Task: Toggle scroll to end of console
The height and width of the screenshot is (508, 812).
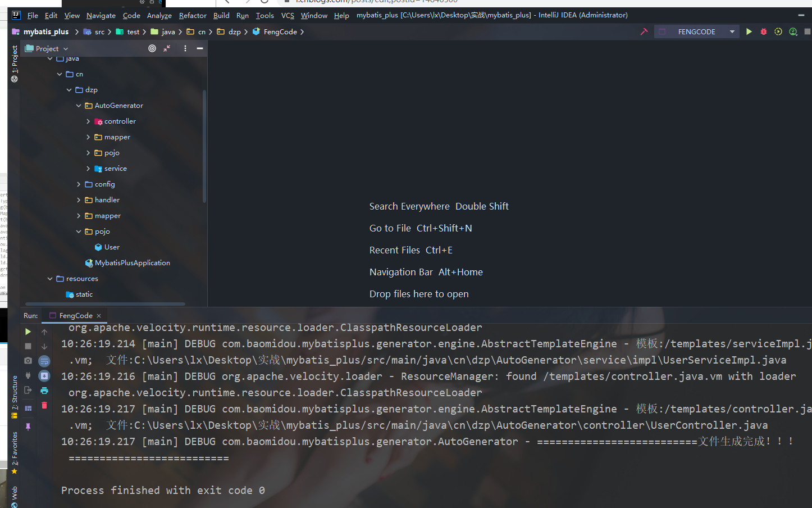Action: click(x=44, y=375)
